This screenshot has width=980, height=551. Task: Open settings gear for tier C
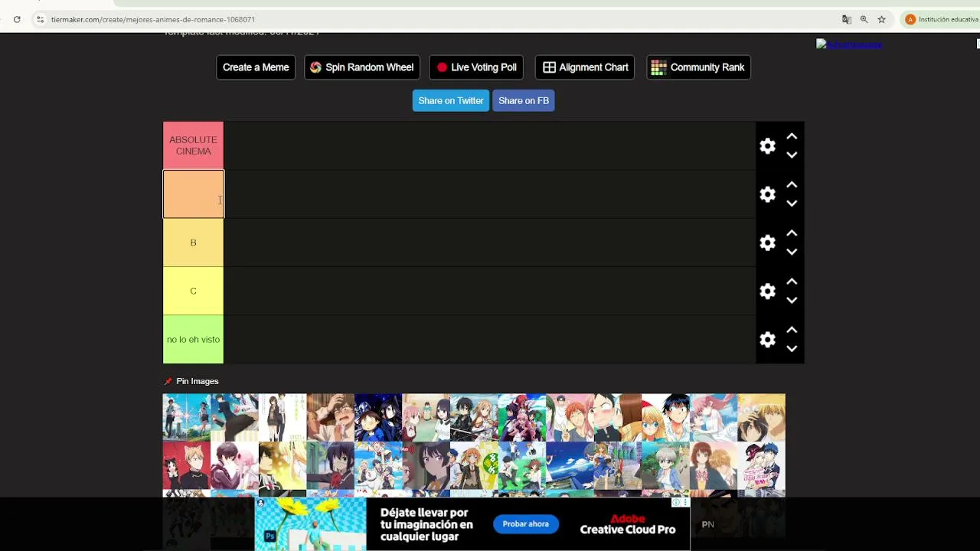point(767,292)
